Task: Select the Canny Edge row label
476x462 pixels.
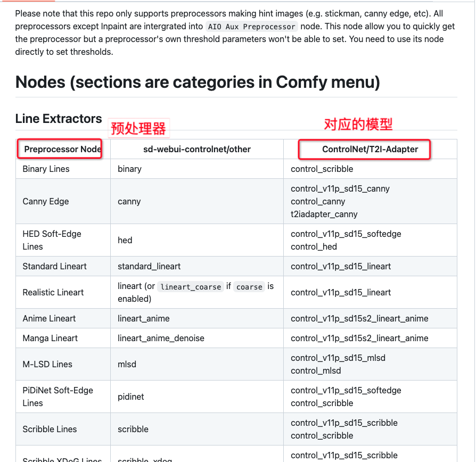Action: pyautogui.click(x=46, y=201)
